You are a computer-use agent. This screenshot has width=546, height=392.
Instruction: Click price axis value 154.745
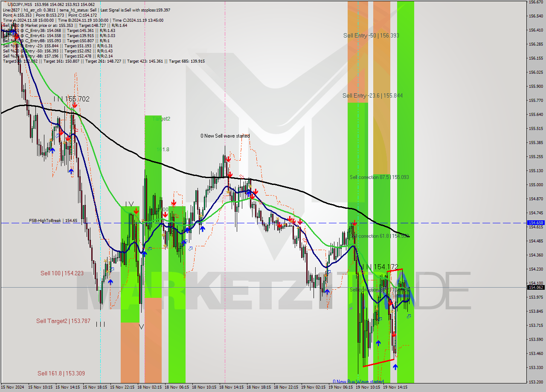(536, 213)
